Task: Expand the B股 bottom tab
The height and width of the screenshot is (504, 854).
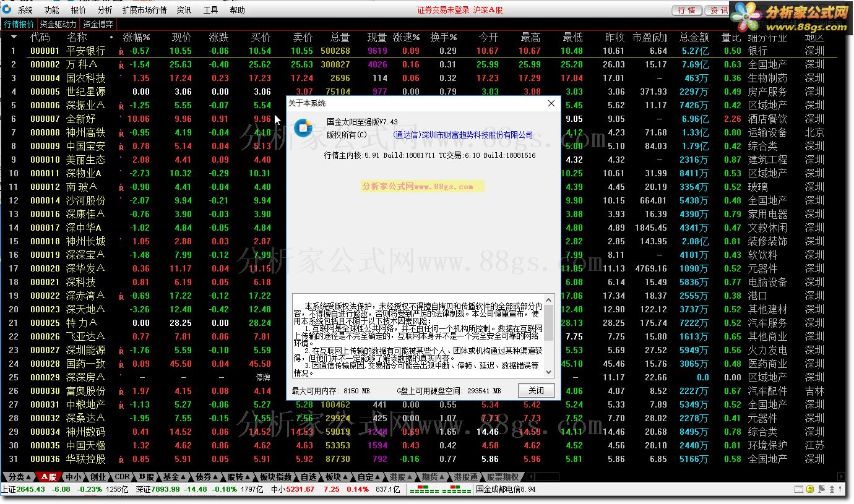Action: (x=147, y=477)
